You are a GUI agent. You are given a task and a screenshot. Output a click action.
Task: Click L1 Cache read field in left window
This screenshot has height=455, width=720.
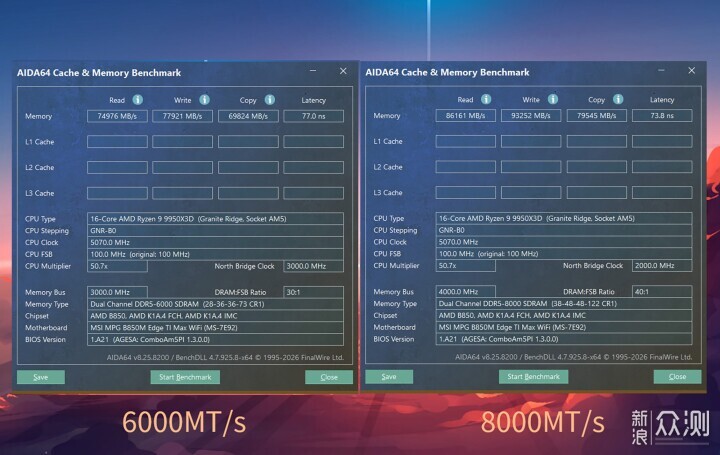pos(117,142)
